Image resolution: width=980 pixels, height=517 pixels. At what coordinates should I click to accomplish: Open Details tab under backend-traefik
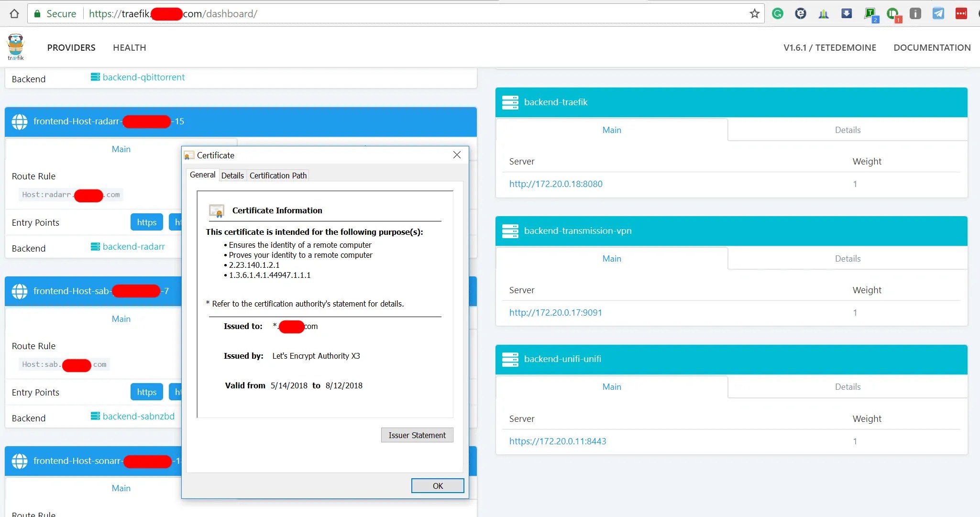click(x=848, y=130)
